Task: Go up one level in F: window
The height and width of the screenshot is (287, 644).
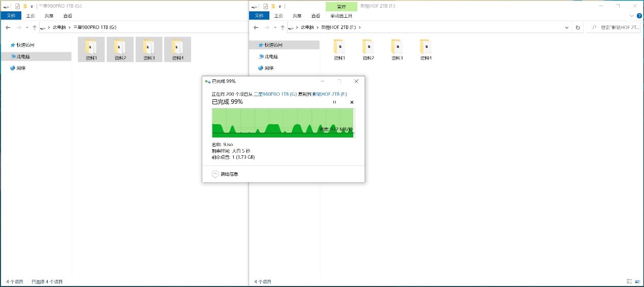Action: coord(283,27)
